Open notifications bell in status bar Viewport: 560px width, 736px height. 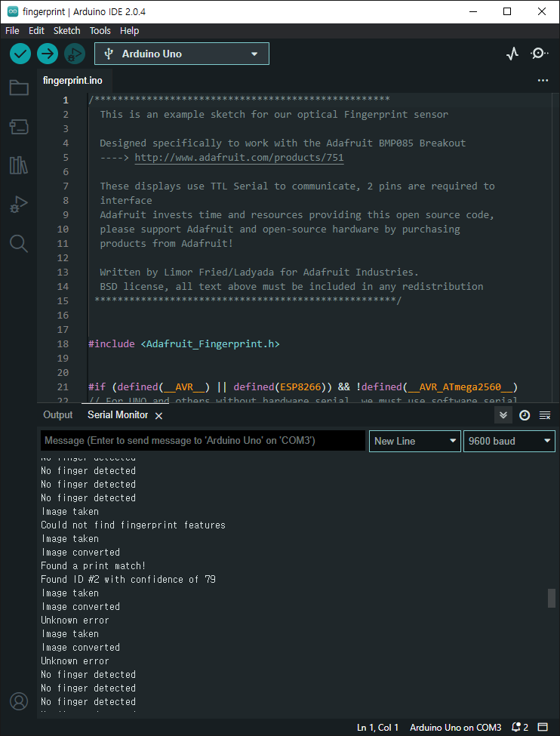520,728
